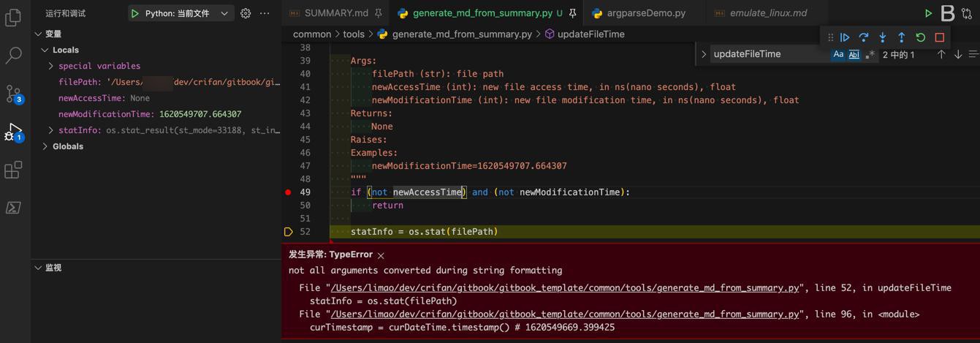The height and width of the screenshot is (343, 980).
Task: Click the pin icon on generate_md_from_summary.py tab
Action: [573, 13]
